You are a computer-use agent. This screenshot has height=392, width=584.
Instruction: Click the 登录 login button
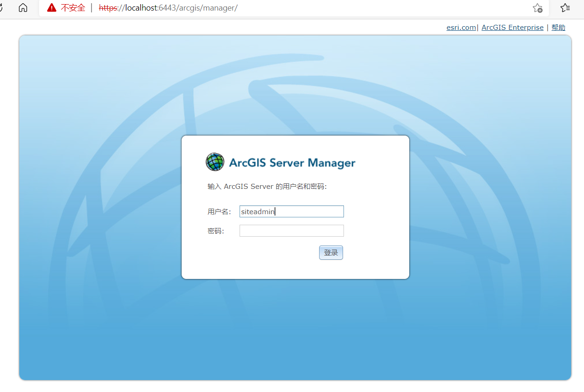tap(331, 253)
